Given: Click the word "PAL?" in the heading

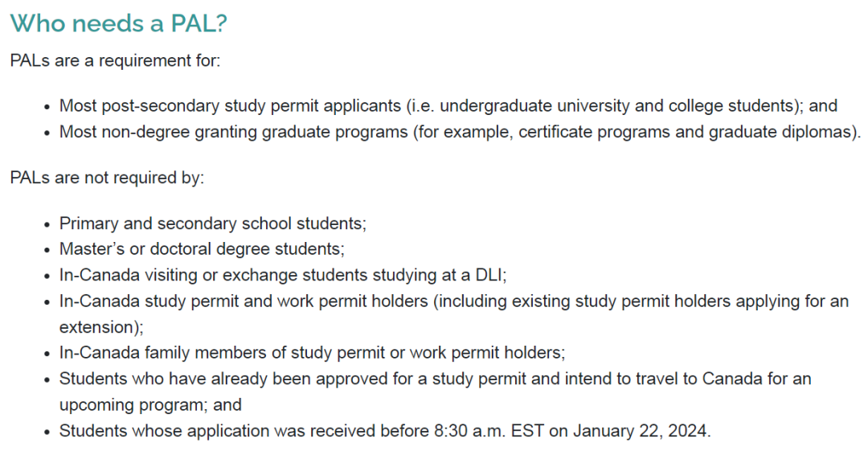Looking at the screenshot, I should pyautogui.click(x=199, y=23).
